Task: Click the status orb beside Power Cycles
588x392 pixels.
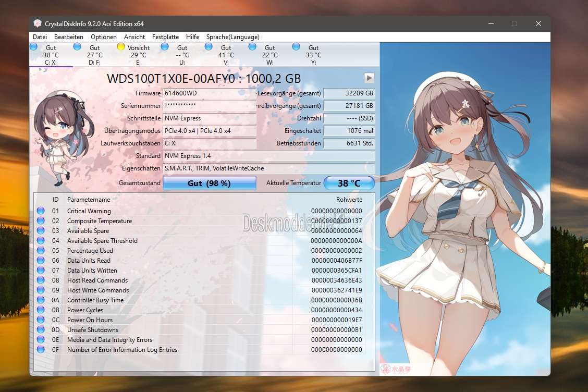Action: pyautogui.click(x=41, y=310)
